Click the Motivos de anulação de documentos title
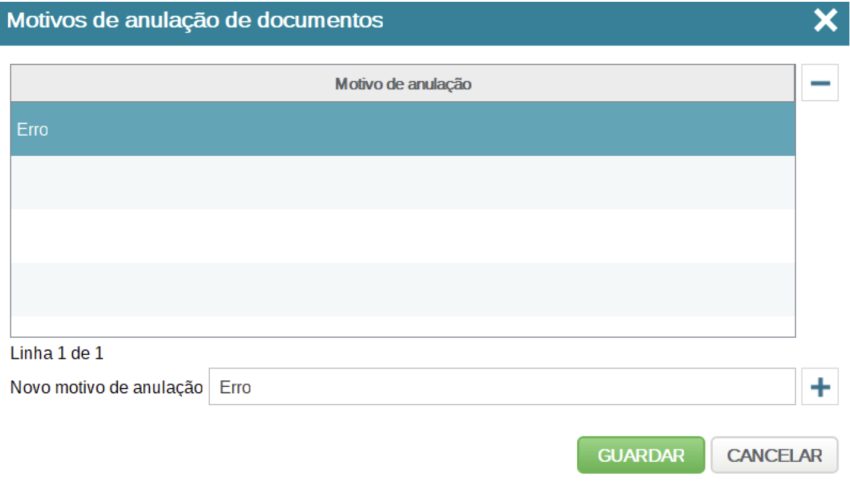Screen dimensions: 850x500 [196, 21]
